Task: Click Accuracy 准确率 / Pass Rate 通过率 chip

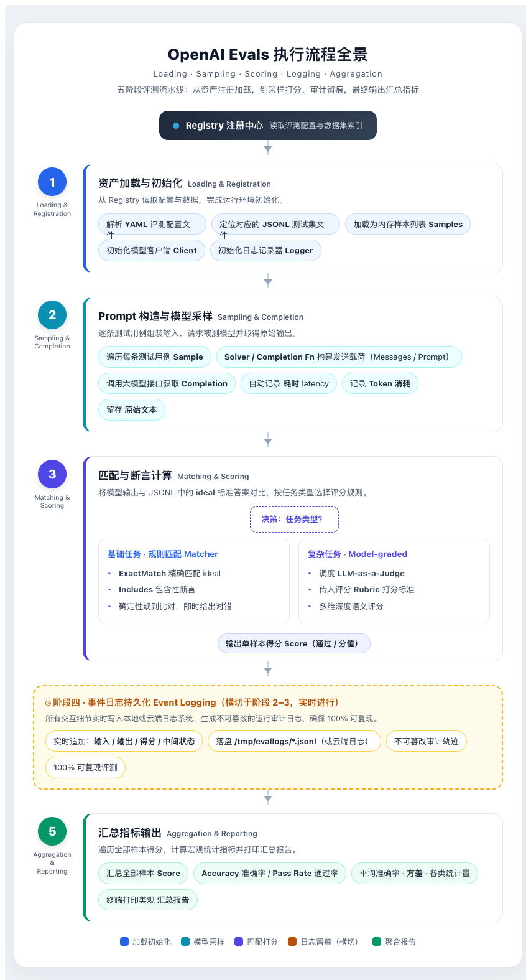Action: pyautogui.click(x=270, y=873)
